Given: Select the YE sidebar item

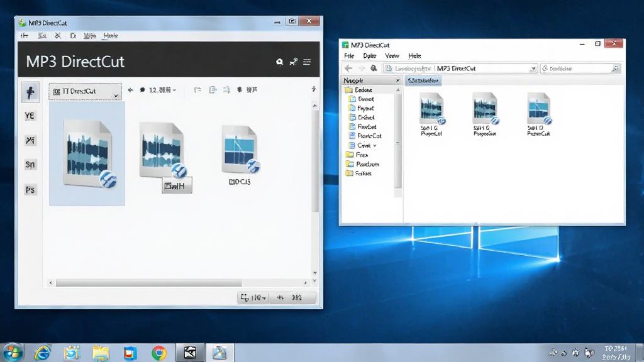Looking at the screenshot, I should [x=30, y=116].
